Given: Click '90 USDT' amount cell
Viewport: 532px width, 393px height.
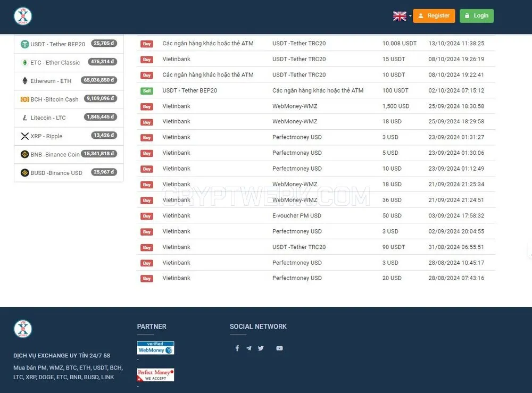Looking at the screenshot, I should click(394, 247).
